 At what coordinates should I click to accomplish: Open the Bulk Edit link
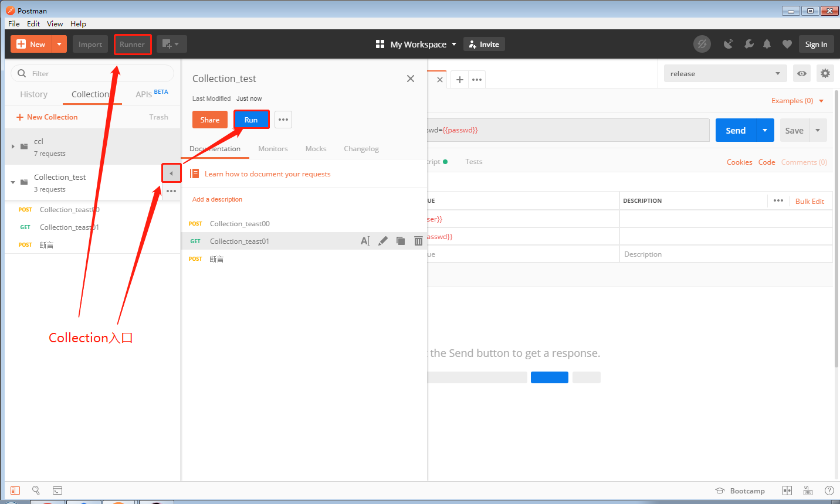tap(809, 201)
